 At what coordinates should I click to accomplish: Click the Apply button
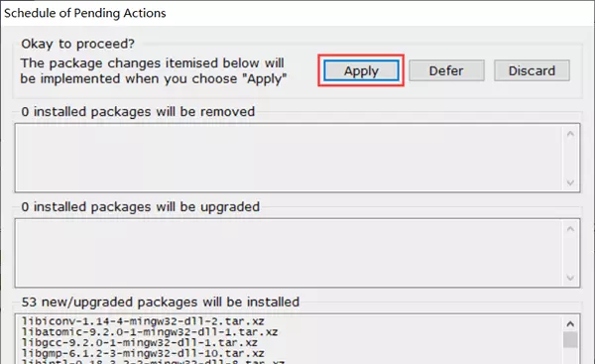pos(361,70)
